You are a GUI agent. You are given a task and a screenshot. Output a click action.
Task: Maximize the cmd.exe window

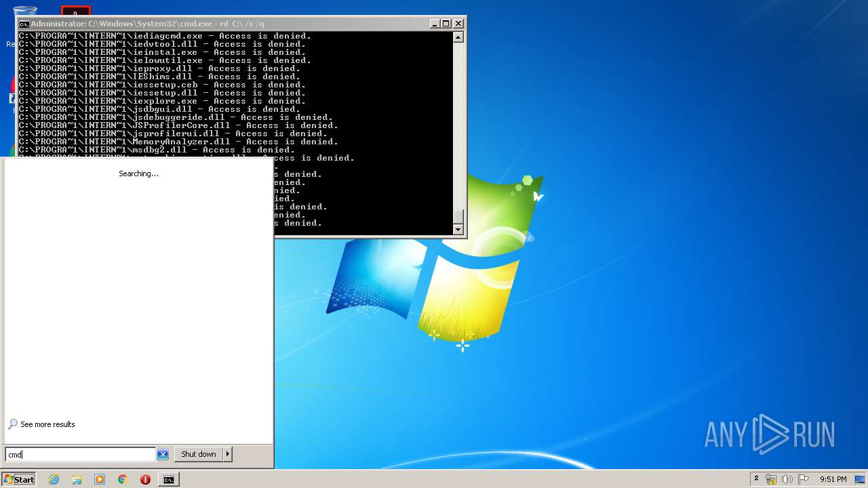(x=446, y=24)
